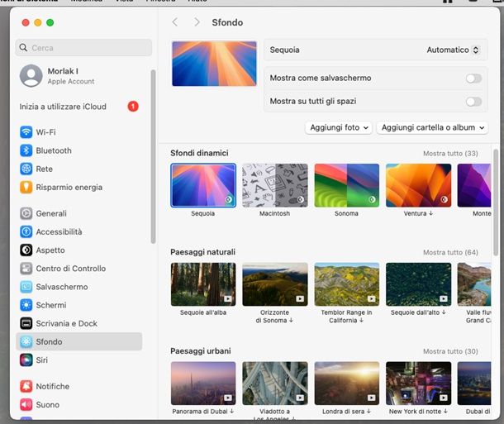Click the red iCloud notification badge
This screenshot has height=424, width=504.
[133, 107]
